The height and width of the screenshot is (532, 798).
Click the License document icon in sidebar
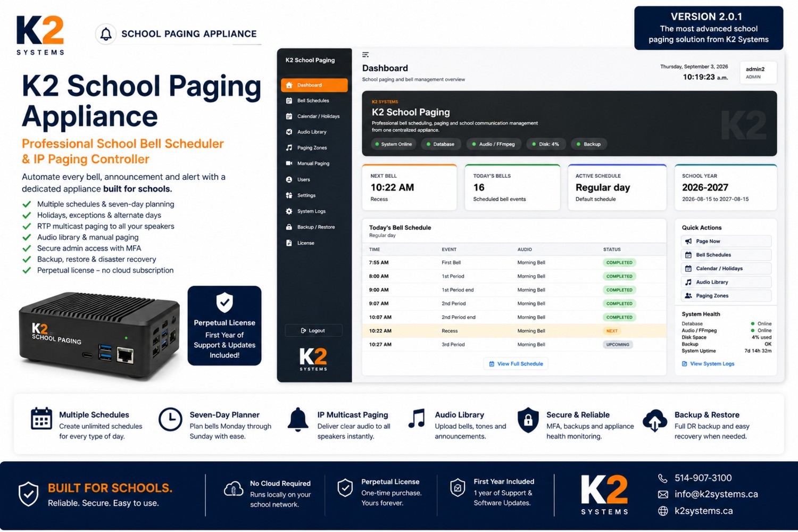coord(289,243)
